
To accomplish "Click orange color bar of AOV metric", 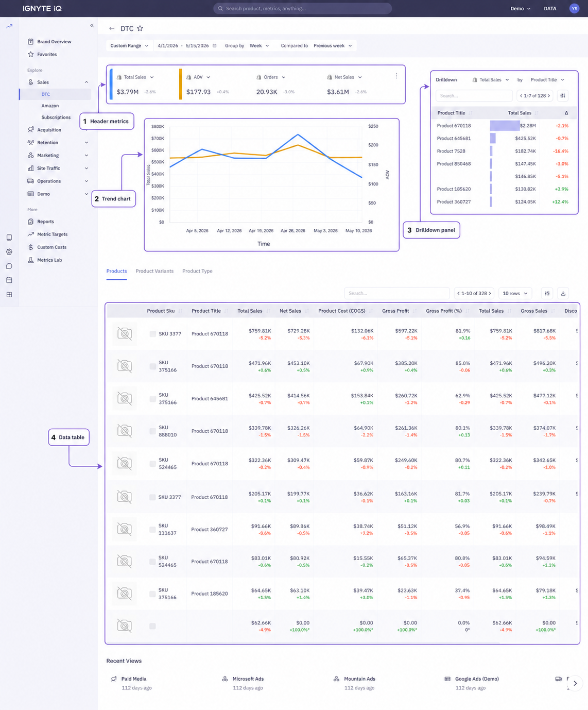I will 181,84.
